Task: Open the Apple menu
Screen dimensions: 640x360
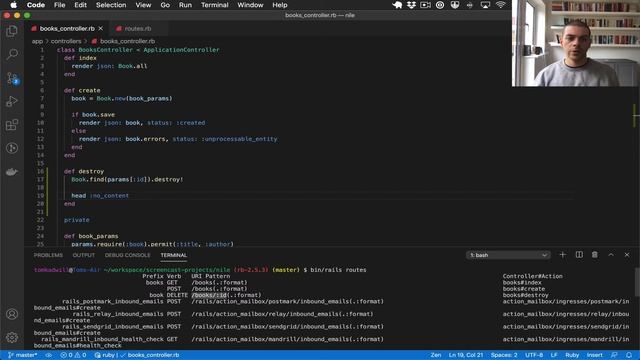Action: pyautogui.click(x=13, y=5)
